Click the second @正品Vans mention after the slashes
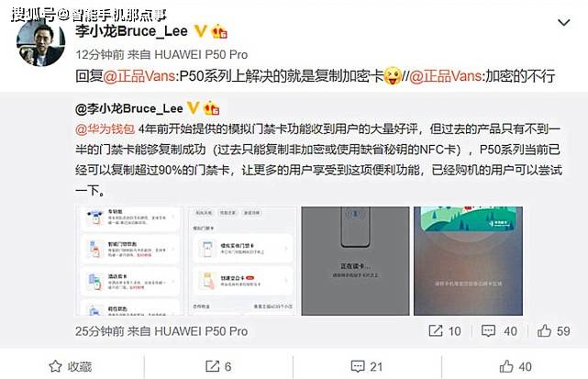 coord(446,76)
